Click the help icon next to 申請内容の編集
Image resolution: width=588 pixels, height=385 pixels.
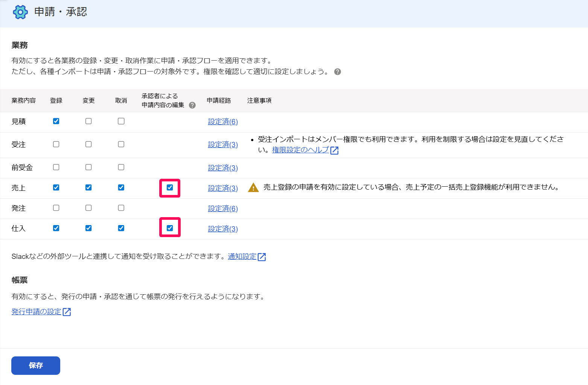(192, 105)
